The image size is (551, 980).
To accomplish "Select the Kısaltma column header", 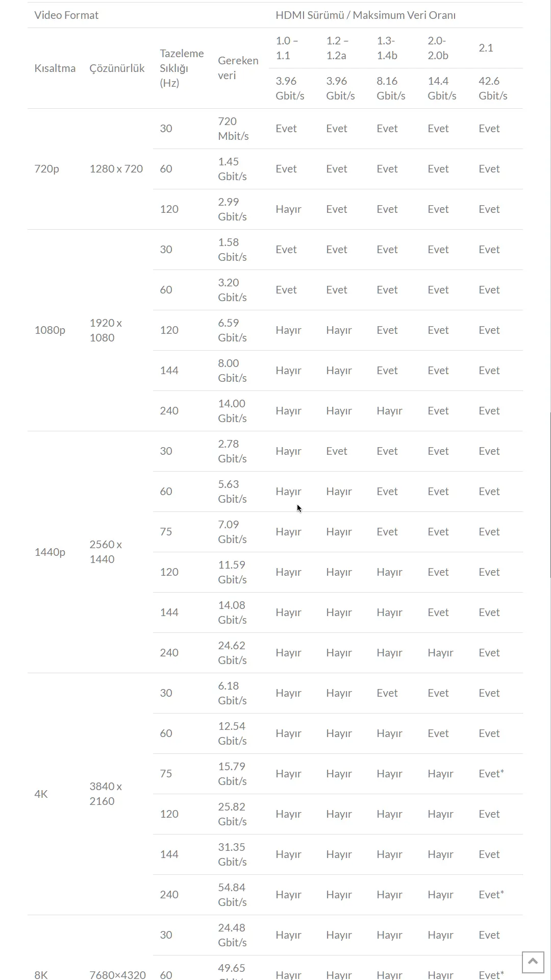I will pyautogui.click(x=55, y=68).
